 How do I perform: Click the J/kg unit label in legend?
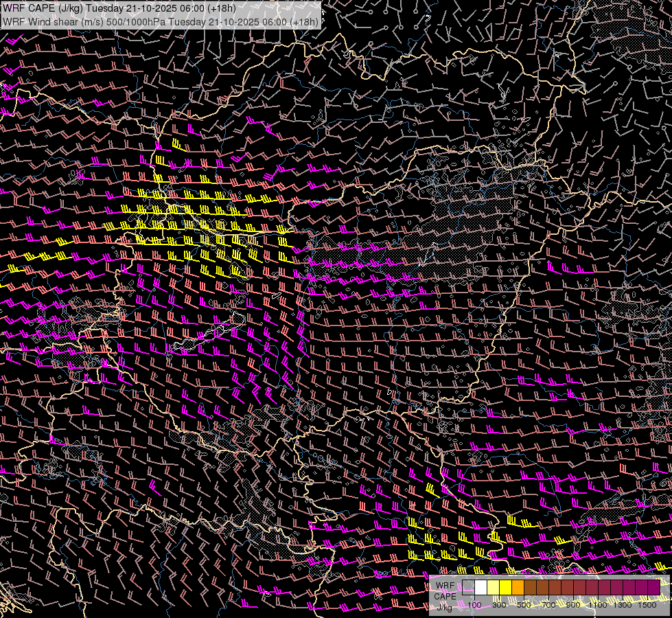tap(445, 606)
